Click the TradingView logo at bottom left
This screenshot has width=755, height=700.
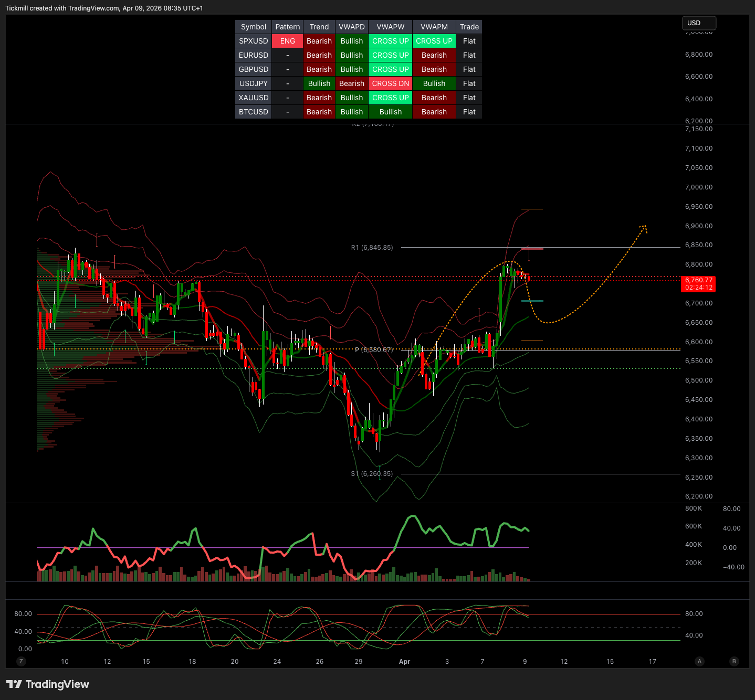47,684
